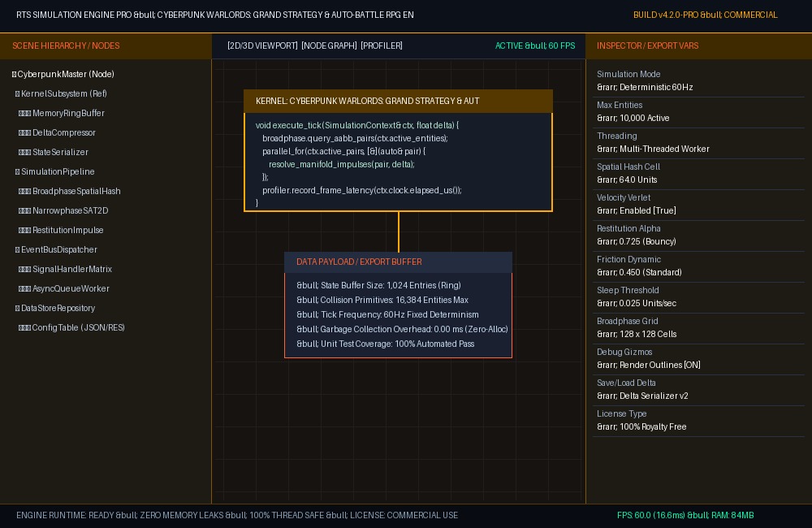The width and height of the screenshot is (812, 528).
Task: Edit the Broadphase Grid value 128 x 128 Cells
Action: pos(637,334)
